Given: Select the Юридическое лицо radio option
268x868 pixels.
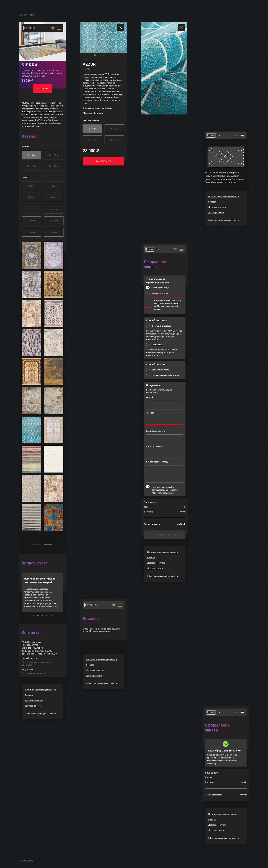Looking at the screenshot, I should [148, 293].
